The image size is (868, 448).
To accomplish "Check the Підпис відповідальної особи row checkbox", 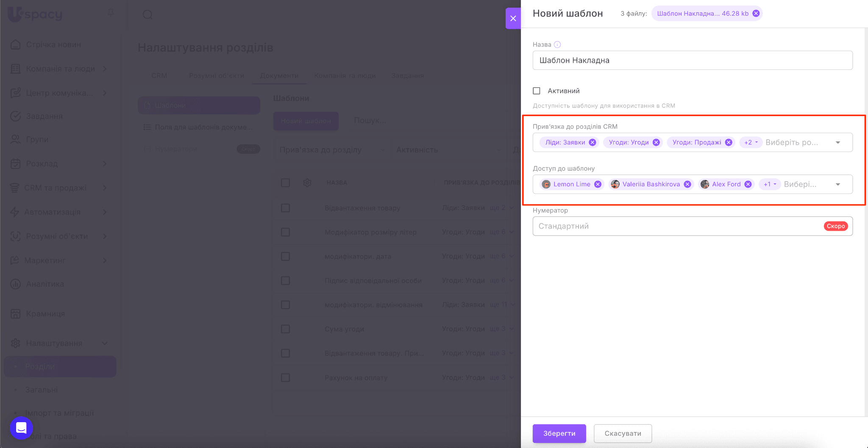I will pyautogui.click(x=286, y=281).
